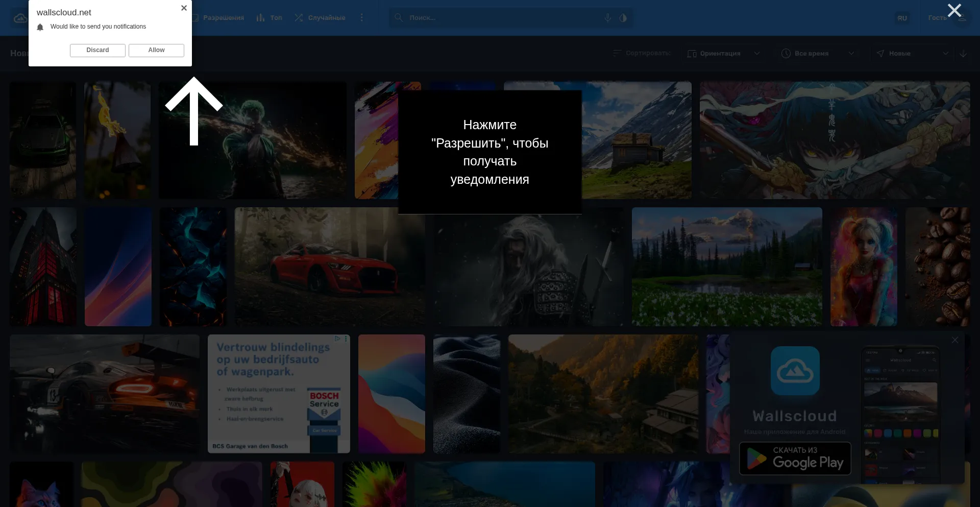980x507 pixels.
Task: Click the magnifier search icon
Action: tap(399, 18)
